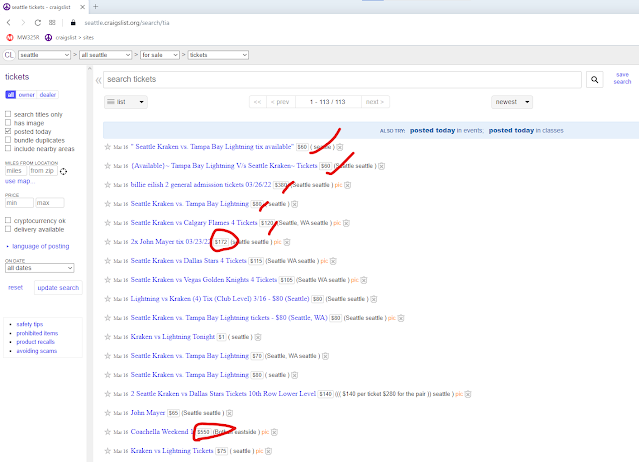Screen dimensions: 639x462
Task: Enable has image checkbox
Action: [8, 123]
